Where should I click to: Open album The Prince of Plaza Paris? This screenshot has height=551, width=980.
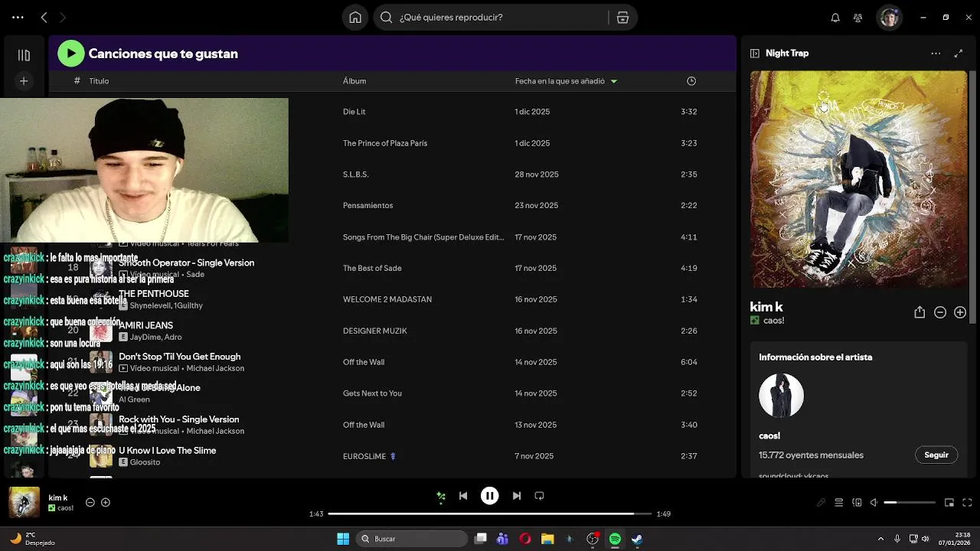[x=385, y=143]
